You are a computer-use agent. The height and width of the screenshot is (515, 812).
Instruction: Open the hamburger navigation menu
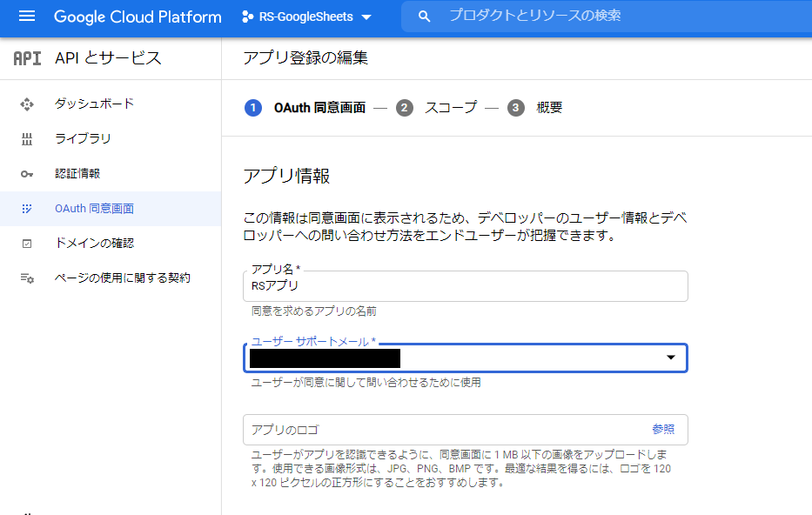[x=27, y=16]
